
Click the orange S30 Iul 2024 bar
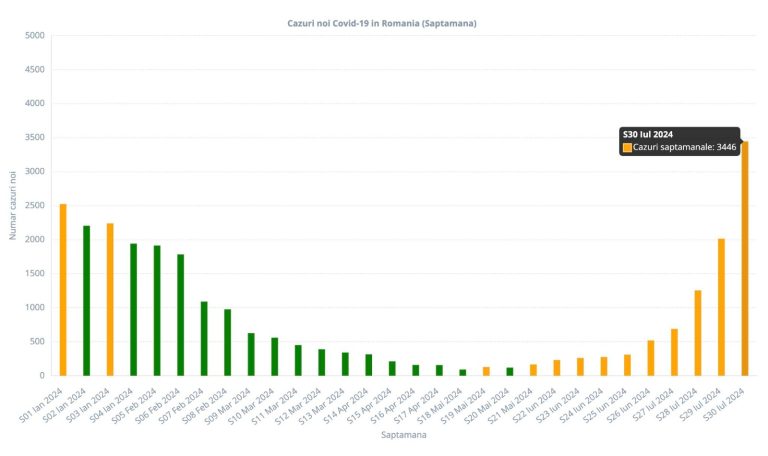(x=744, y=259)
